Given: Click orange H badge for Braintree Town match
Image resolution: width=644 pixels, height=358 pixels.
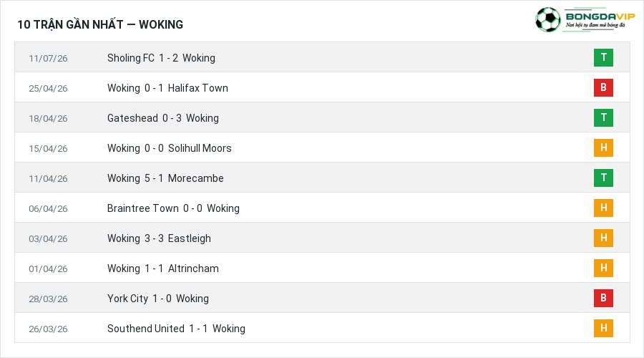Looking at the screenshot, I should click(603, 208).
